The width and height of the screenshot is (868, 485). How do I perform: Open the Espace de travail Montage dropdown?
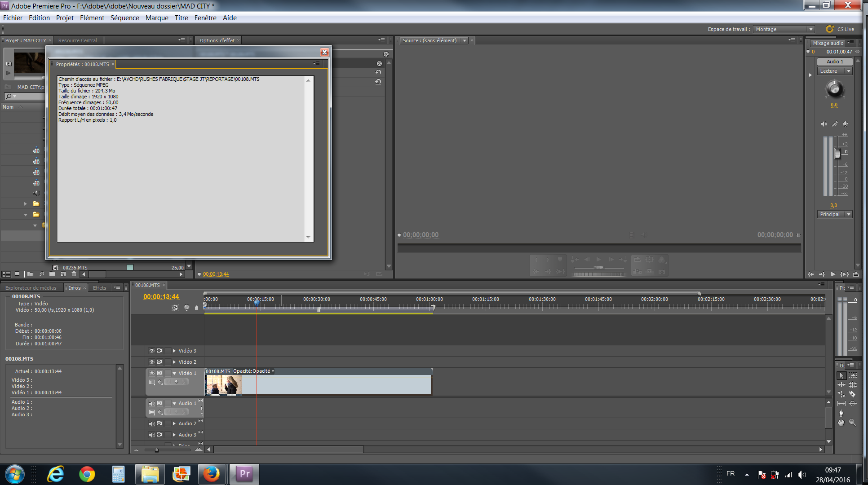tap(784, 29)
